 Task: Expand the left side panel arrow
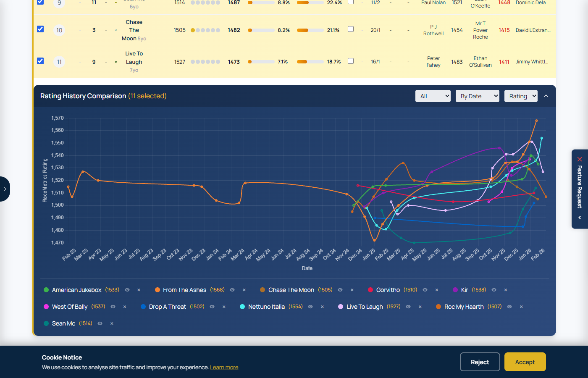(x=5, y=189)
